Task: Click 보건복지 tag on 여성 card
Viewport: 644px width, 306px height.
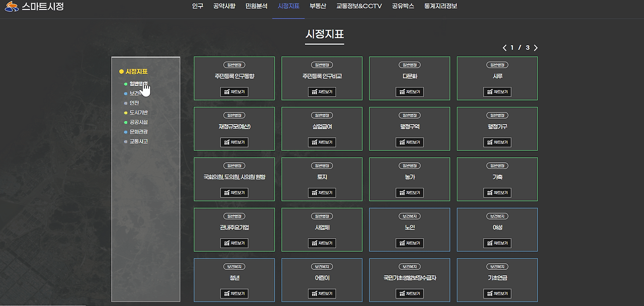Action: point(497,216)
